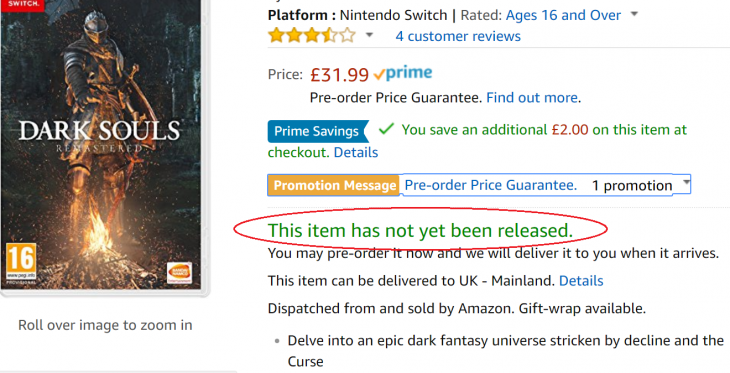Click the red Switch label on the cover
Image resolution: width=730 pixels, height=373 pixels.
click(x=22, y=5)
